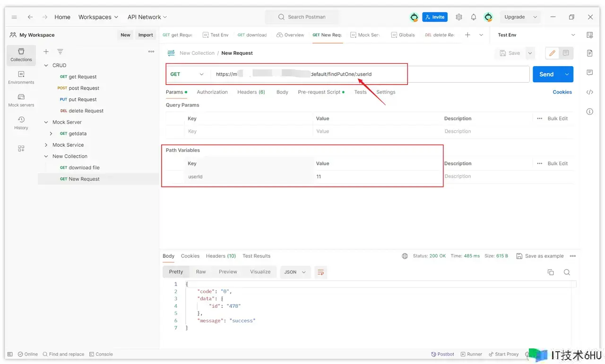Click the network globe icon in response
This screenshot has width=605, height=364.
pos(405,256)
